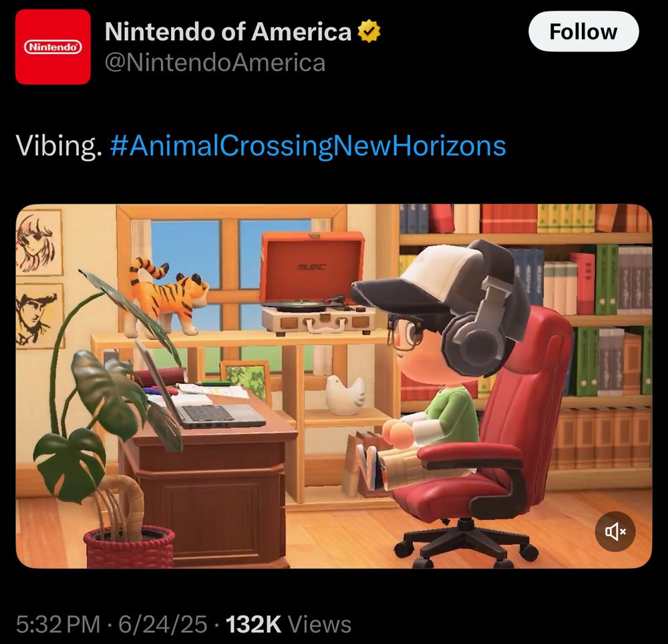
Task: Open the Nintendo red logo profile avatar
Action: click(53, 47)
